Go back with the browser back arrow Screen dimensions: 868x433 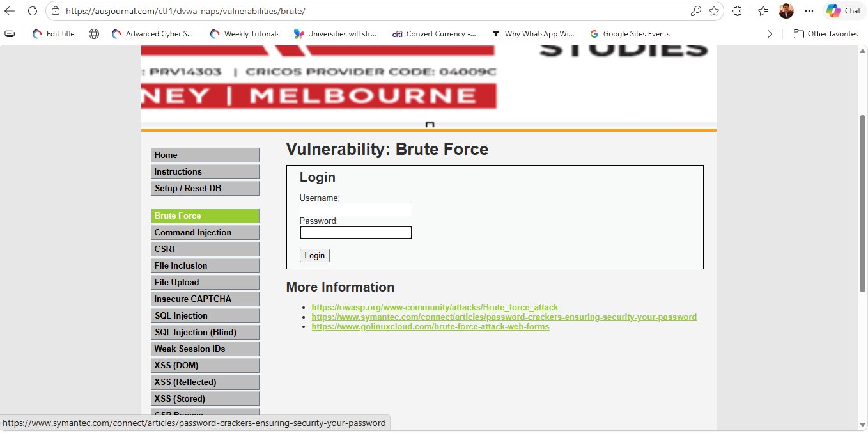click(10, 11)
